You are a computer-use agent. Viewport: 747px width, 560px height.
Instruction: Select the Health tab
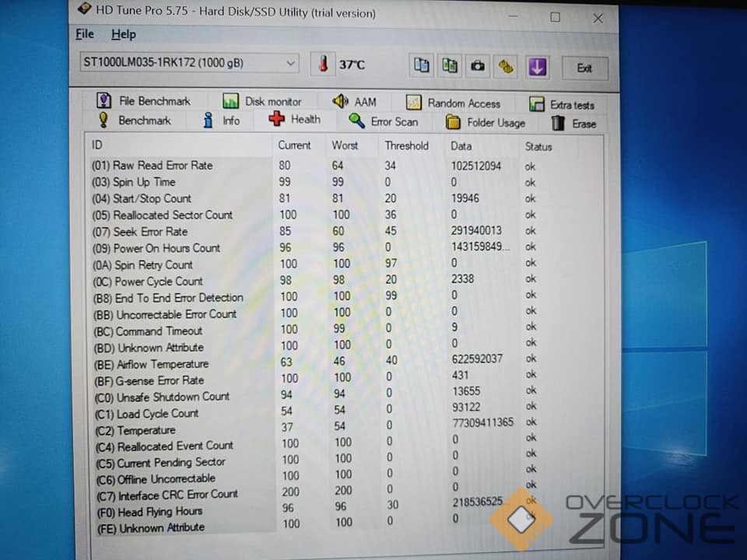coord(294,119)
